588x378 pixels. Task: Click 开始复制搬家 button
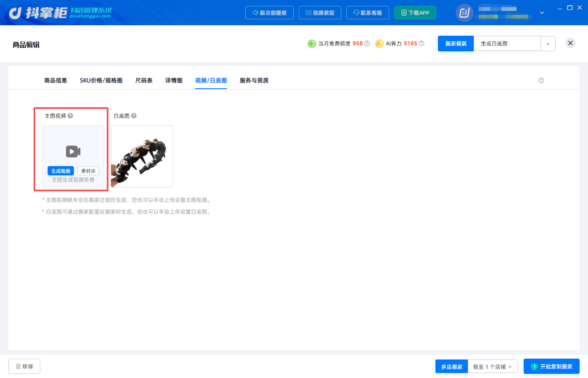551,366
